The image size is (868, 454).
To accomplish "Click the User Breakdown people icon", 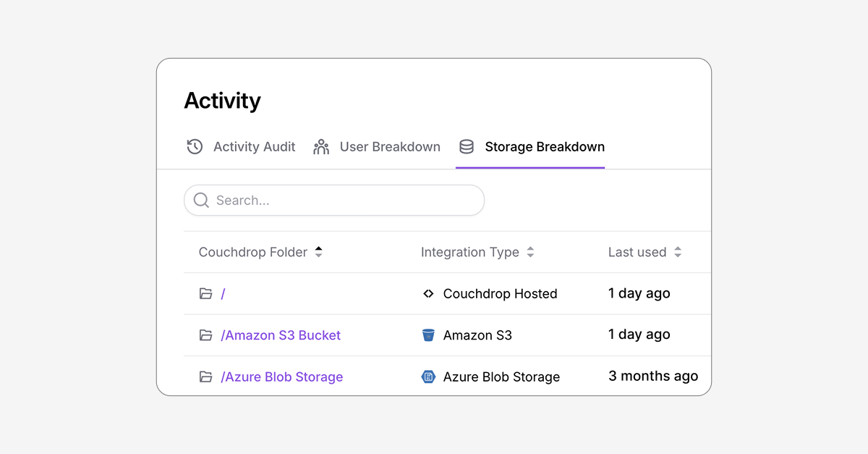I will 321,147.
